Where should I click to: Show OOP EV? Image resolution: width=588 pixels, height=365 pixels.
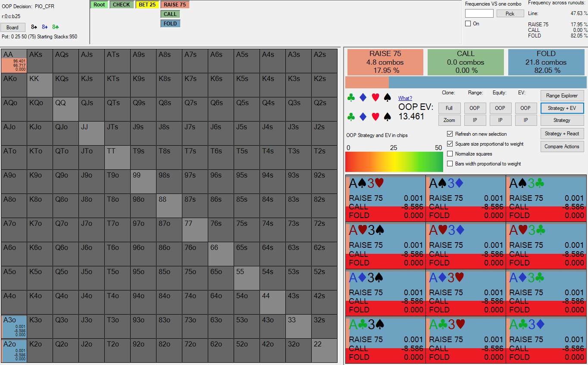click(x=525, y=108)
